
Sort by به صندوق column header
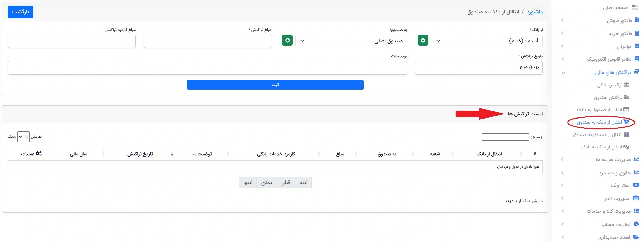387,154
